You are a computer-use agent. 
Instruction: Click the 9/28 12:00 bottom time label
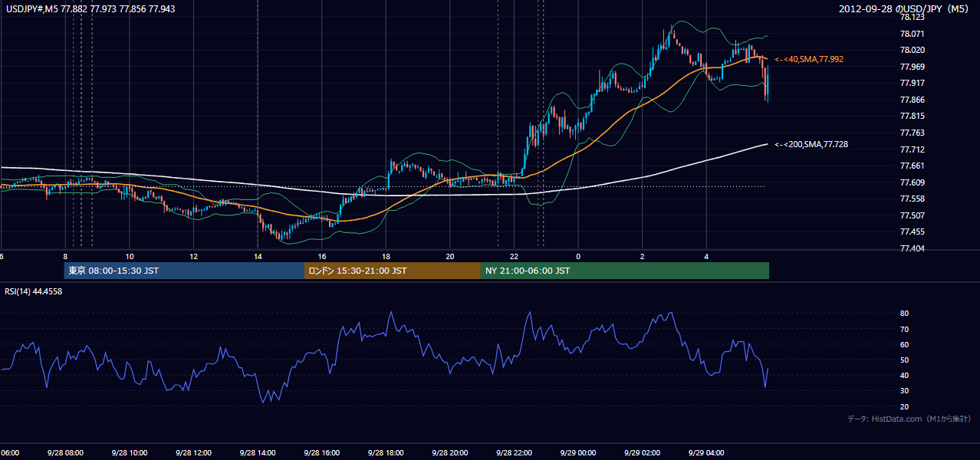193,452
